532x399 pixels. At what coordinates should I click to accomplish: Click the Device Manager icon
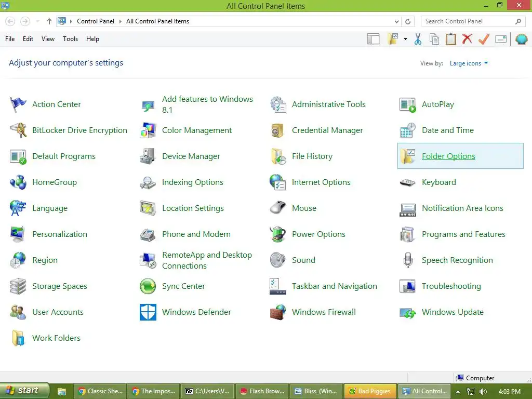tap(148, 156)
